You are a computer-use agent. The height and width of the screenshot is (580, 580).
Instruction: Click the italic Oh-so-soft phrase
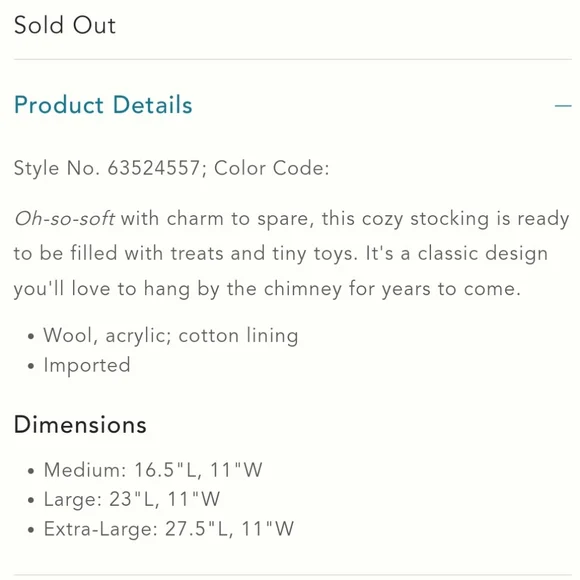pos(65,219)
